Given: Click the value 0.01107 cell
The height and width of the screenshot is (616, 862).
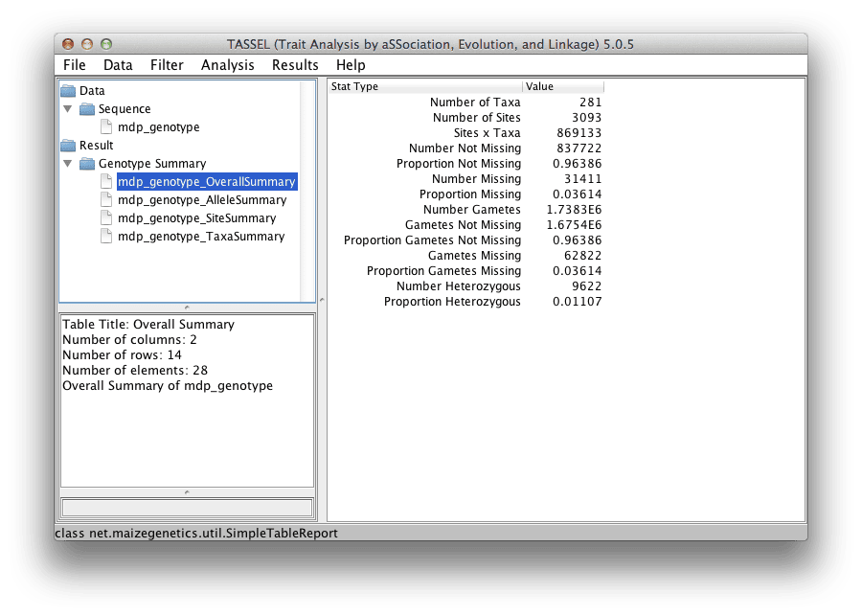Looking at the screenshot, I should click(563, 302).
